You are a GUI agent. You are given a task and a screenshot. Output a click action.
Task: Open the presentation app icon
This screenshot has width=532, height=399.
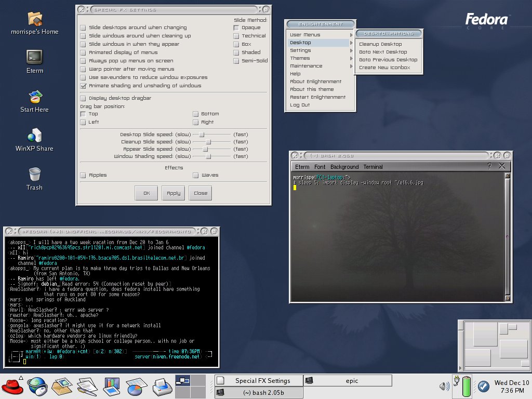coord(111,386)
